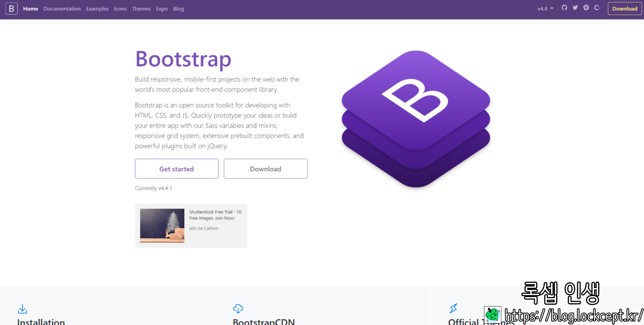Open the Slack icon link
Image resolution: width=644 pixels, height=325 pixels.
point(586,8)
